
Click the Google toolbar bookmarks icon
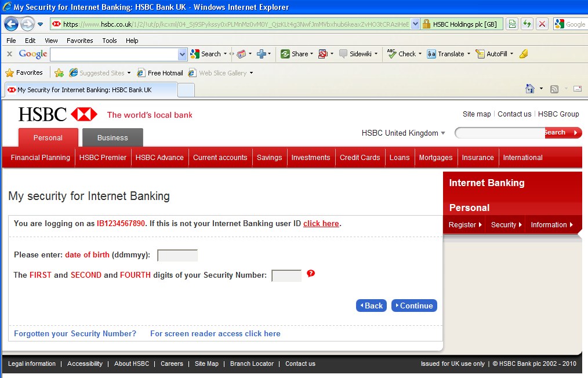tap(241, 54)
